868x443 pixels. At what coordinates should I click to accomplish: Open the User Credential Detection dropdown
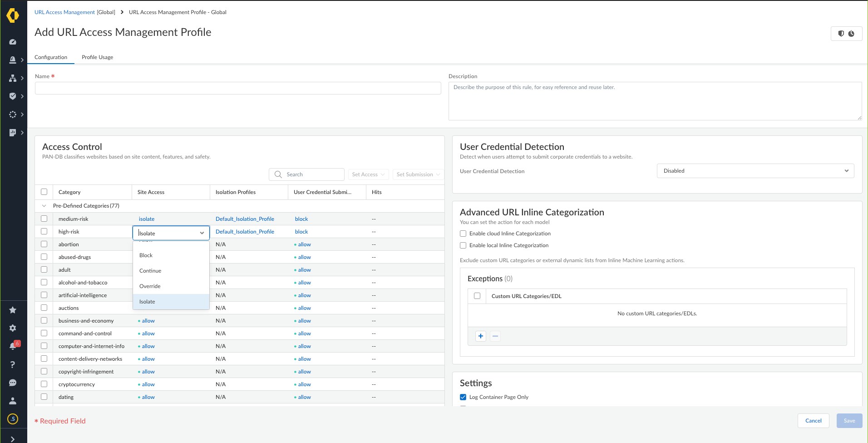point(755,171)
